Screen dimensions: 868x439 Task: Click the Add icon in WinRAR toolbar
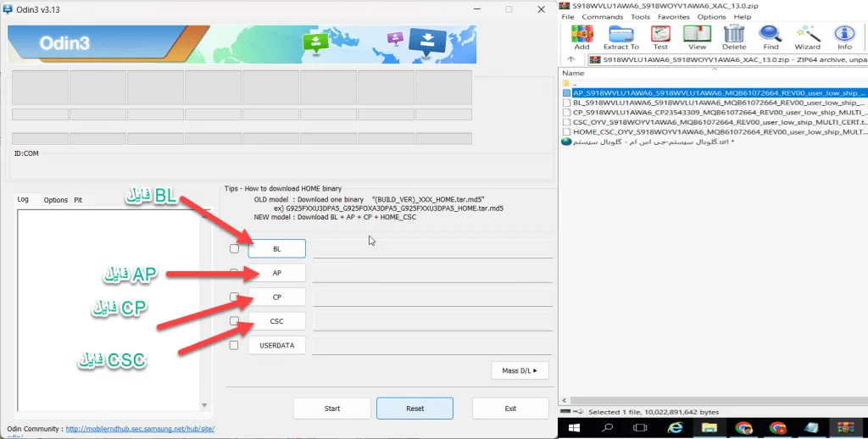click(x=581, y=36)
